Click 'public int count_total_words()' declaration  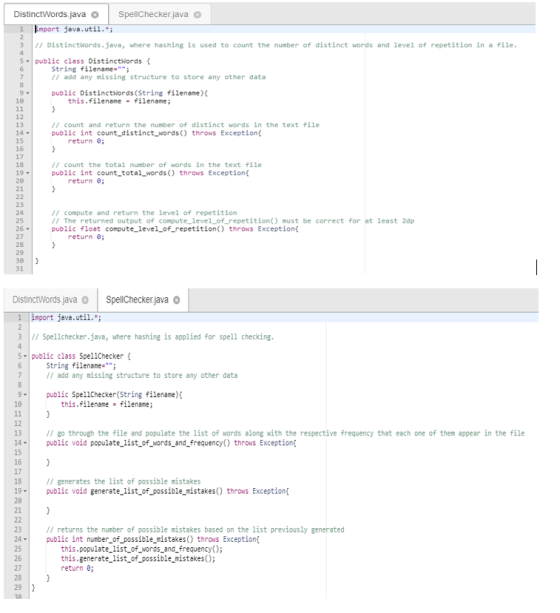point(150,173)
